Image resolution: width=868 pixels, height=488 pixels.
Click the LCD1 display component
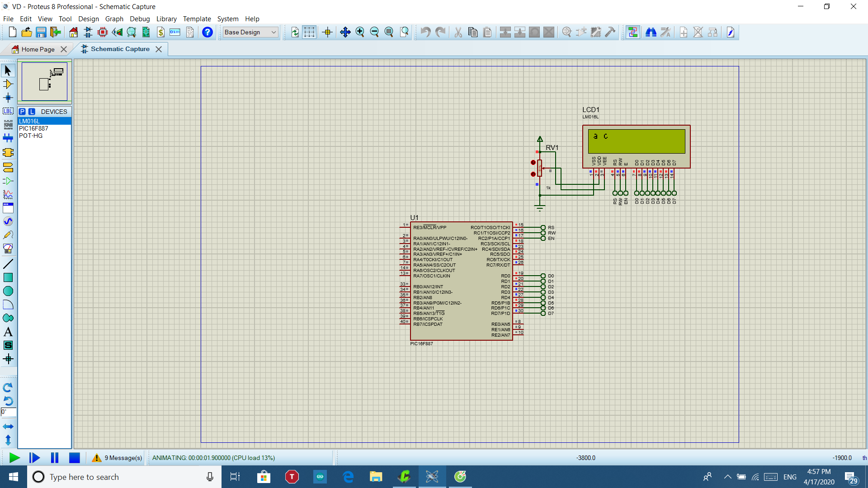pyautogui.click(x=636, y=146)
